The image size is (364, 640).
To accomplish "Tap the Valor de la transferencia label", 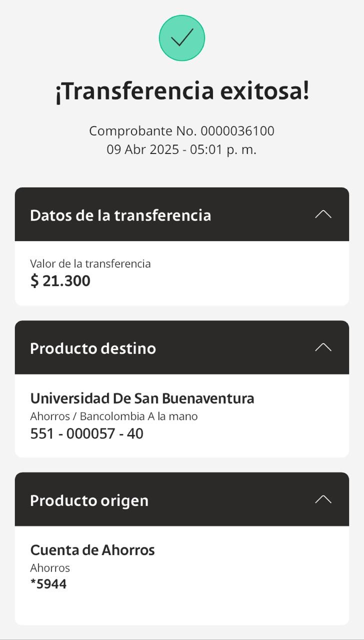I will tap(90, 263).
